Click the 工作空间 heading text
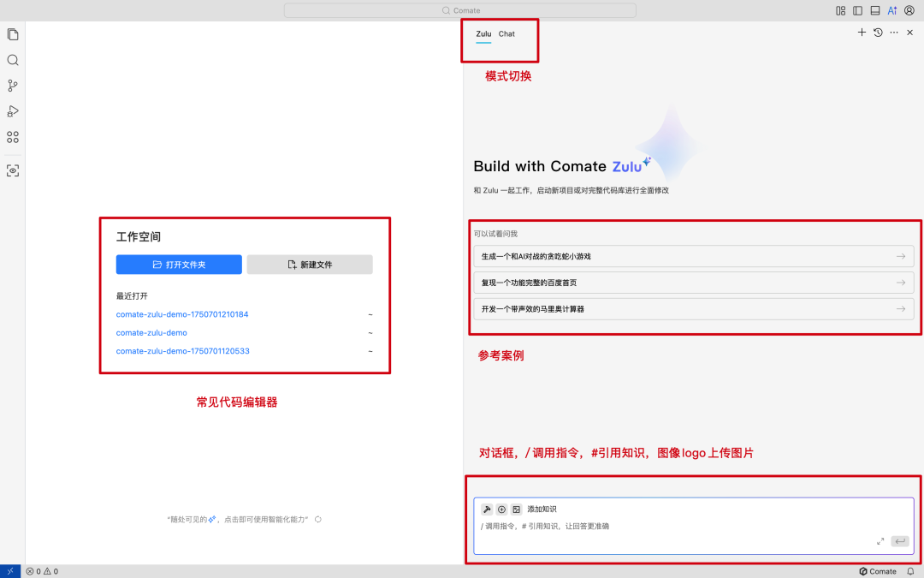 pos(139,236)
